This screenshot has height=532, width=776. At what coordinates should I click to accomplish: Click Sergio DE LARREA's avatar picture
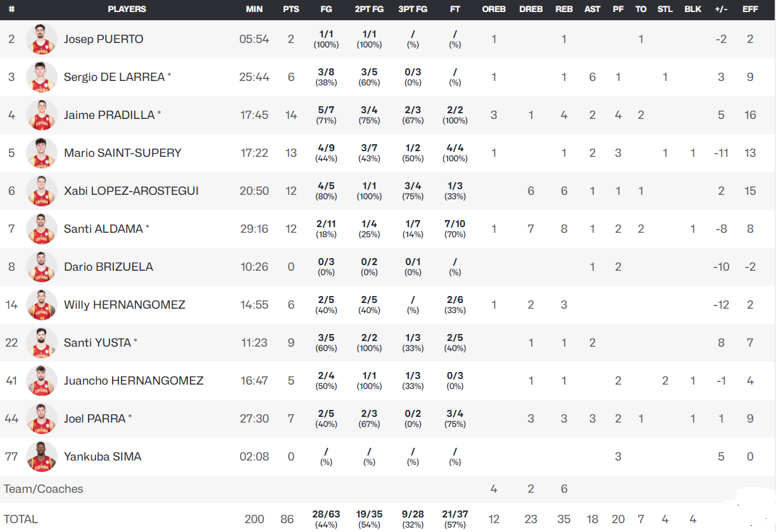click(x=42, y=77)
